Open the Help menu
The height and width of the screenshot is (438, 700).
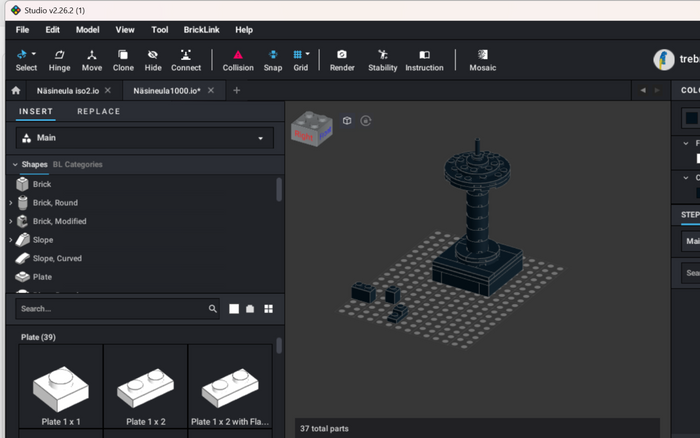coord(244,30)
